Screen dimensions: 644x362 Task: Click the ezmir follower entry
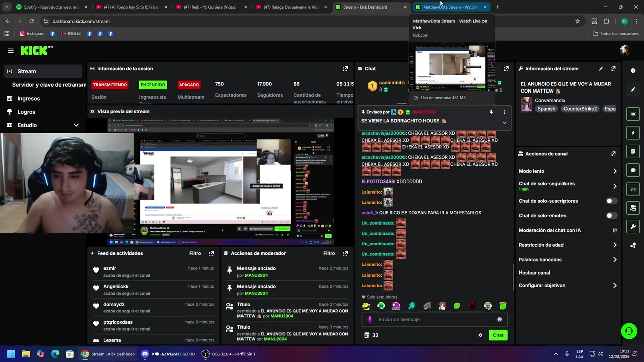pyautogui.click(x=152, y=271)
